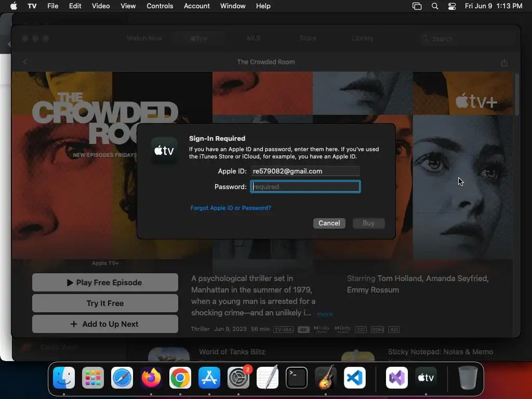Expand description with the more link
The width and height of the screenshot is (532, 399).
click(x=325, y=314)
